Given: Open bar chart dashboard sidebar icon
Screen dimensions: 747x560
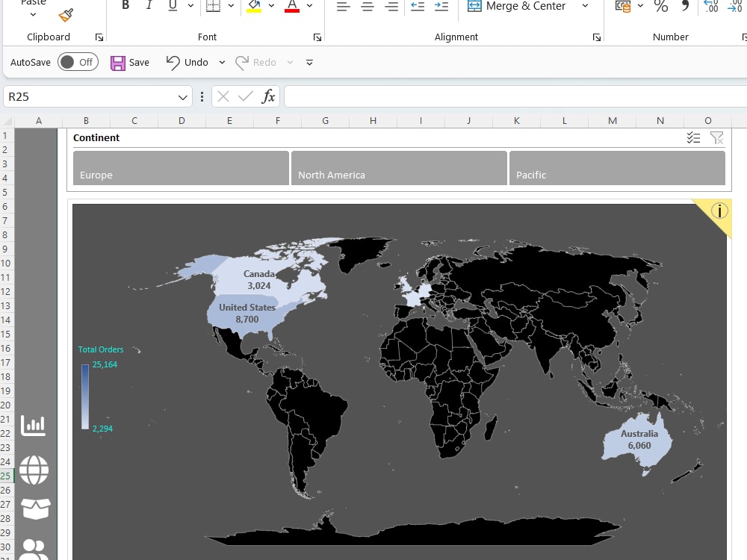Looking at the screenshot, I should [x=34, y=426].
